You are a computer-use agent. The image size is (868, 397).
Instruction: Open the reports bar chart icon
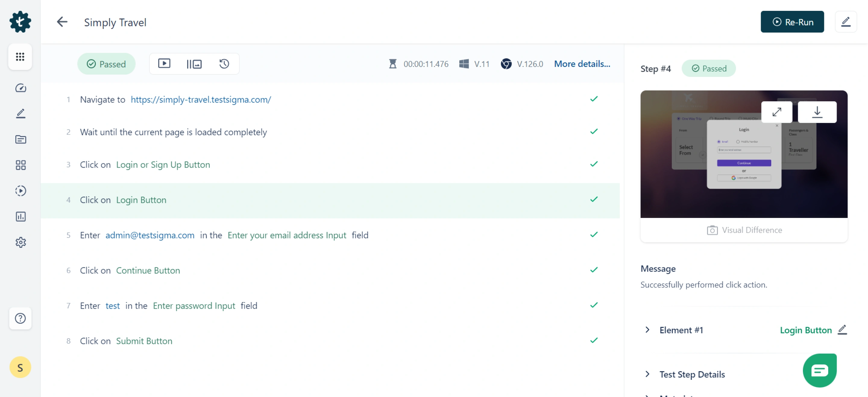point(20,217)
